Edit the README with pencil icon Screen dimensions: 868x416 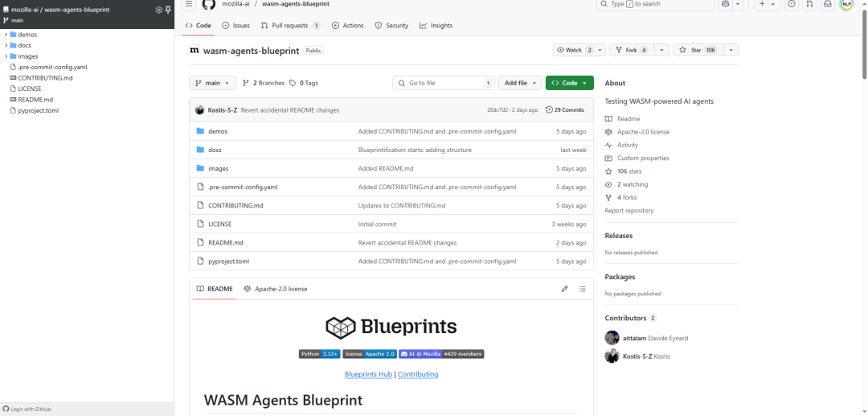564,289
